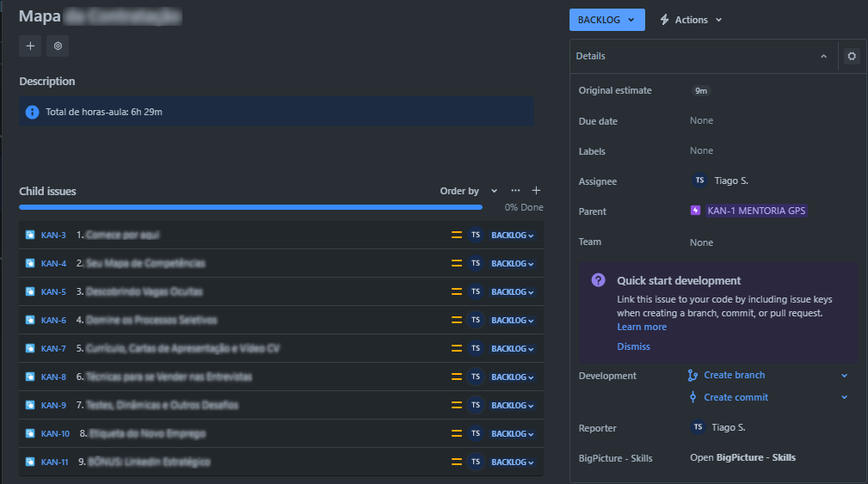Image resolution: width=868 pixels, height=484 pixels.
Task: Collapse the Details panel with the chevron
Action: [823, 56]
